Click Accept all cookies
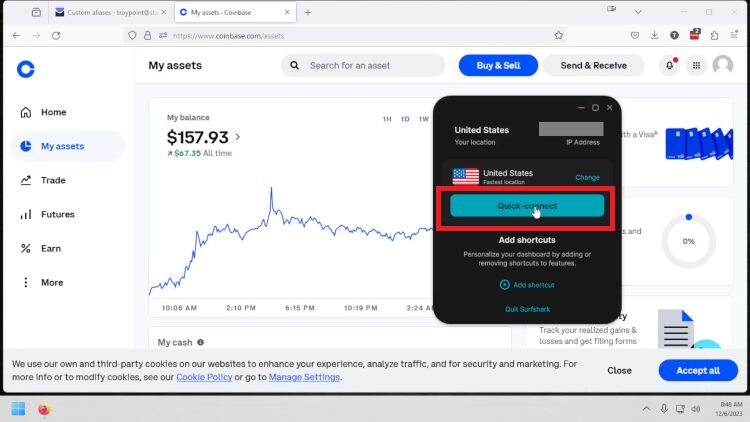This screenshot has width=750, height=422. click(698, 370)
